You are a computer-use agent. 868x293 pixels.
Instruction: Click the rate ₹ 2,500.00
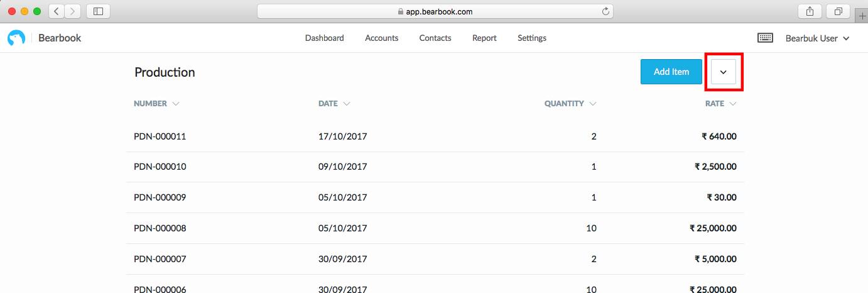[715, 167]
